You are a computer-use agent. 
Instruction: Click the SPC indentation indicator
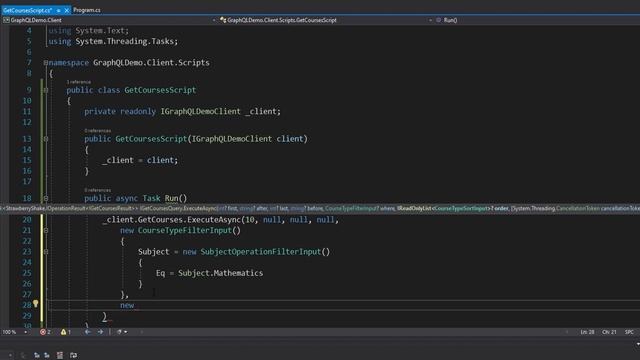(x=629, y=332)
